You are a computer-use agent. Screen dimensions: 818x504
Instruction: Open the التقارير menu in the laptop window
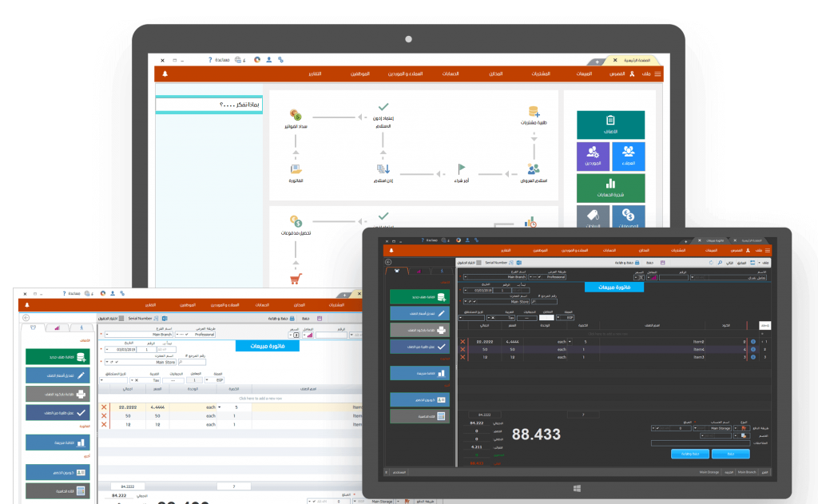[315, 74]
